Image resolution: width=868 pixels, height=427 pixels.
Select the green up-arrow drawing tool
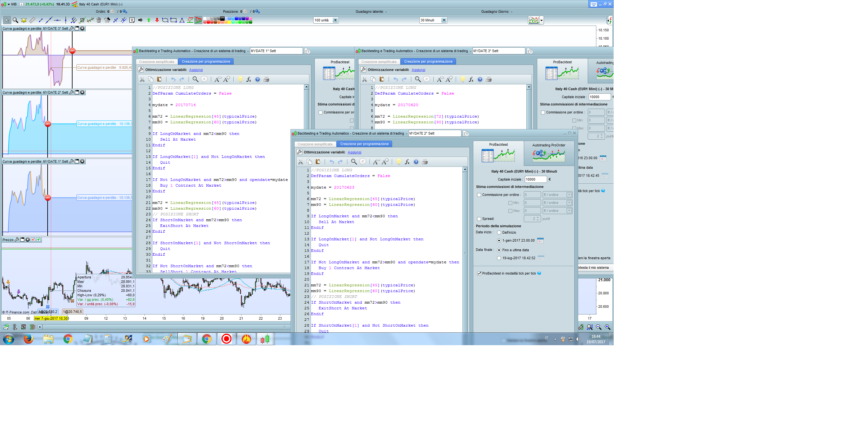149,20
